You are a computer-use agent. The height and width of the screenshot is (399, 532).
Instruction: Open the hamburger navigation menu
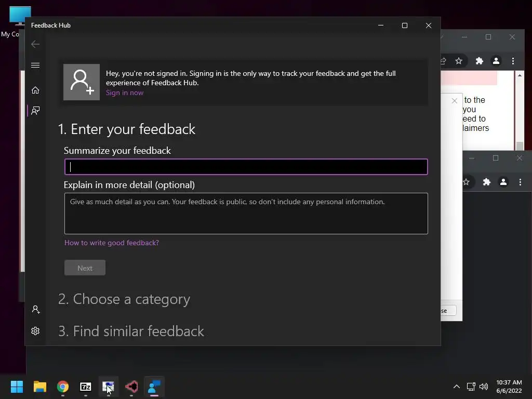pyautogui.click(x=35, y=65)
